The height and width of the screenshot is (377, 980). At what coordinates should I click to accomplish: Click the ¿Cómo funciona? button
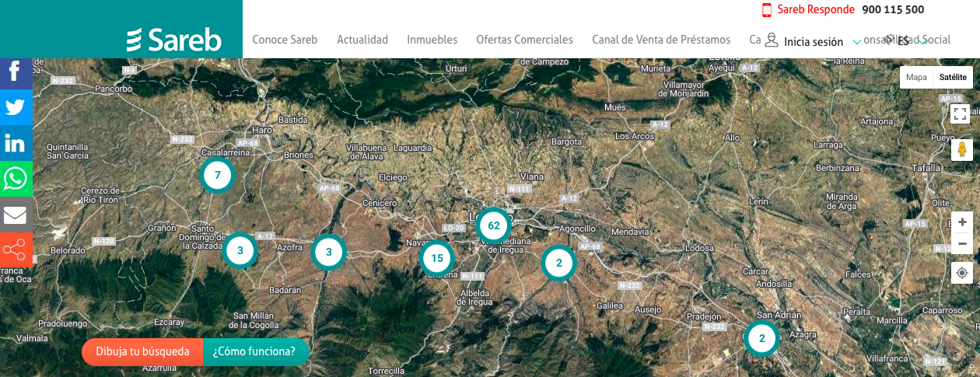254,351
